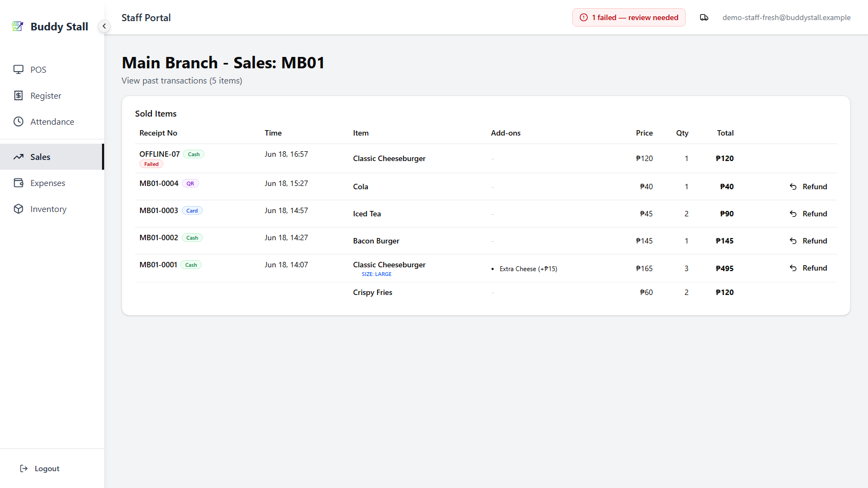Open the Expenses wallet icon
The width and height of the screenshot is (868, 488).
(x=18, y=183)
